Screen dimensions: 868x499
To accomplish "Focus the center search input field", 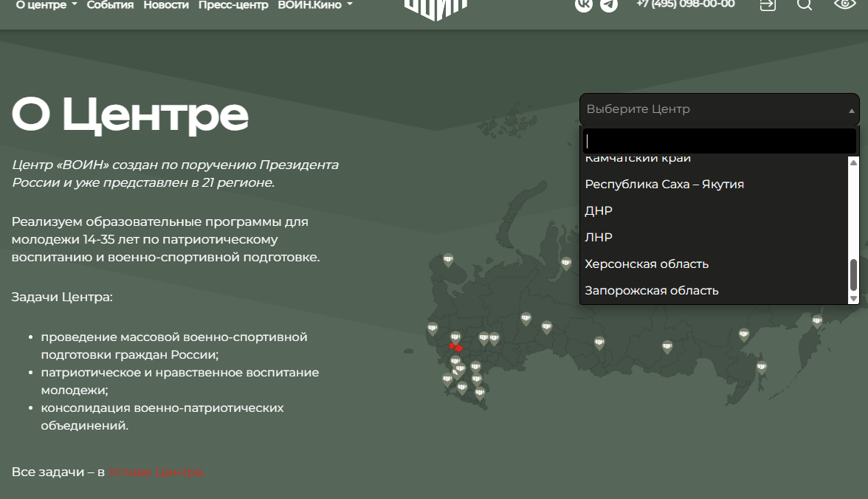I will coord(719,141).
